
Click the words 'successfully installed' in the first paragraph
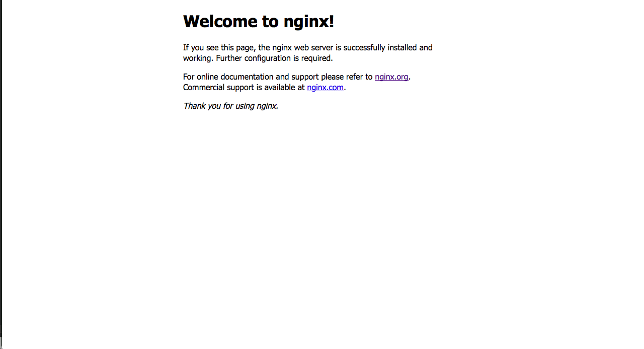(380, 48)
